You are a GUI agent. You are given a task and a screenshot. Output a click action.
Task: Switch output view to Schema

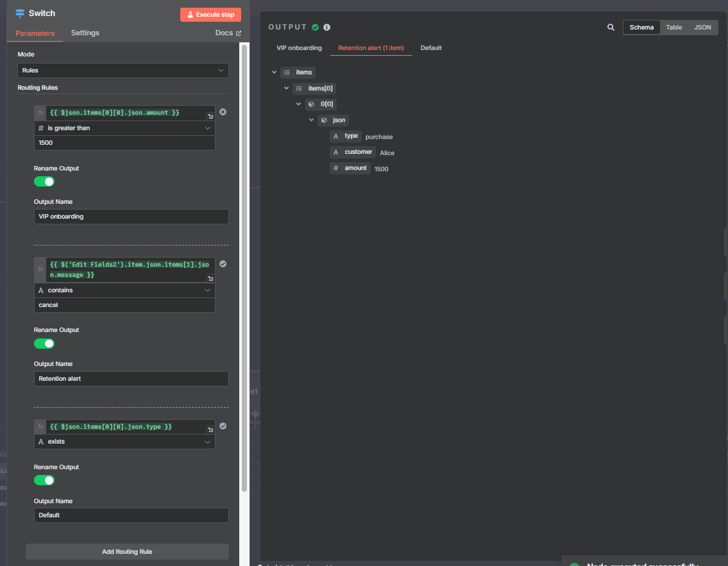(641, 28)
